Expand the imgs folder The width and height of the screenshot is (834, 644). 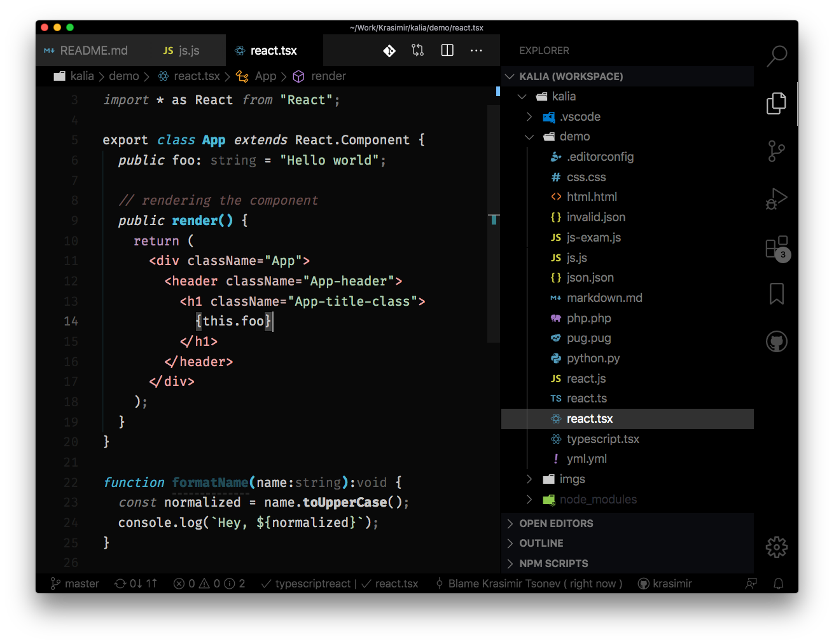(627, 479)
